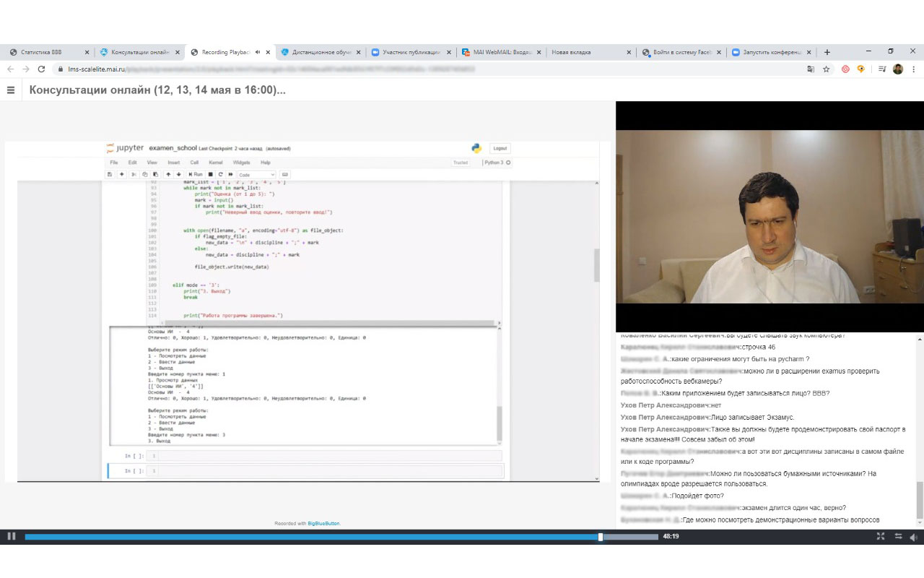Open the Edit menu in Jupyter
924x578 pixels.
point(132,163)
